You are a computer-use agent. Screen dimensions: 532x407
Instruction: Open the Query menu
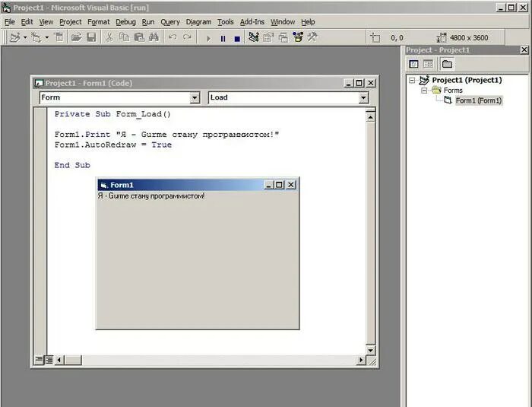point(170,22)
